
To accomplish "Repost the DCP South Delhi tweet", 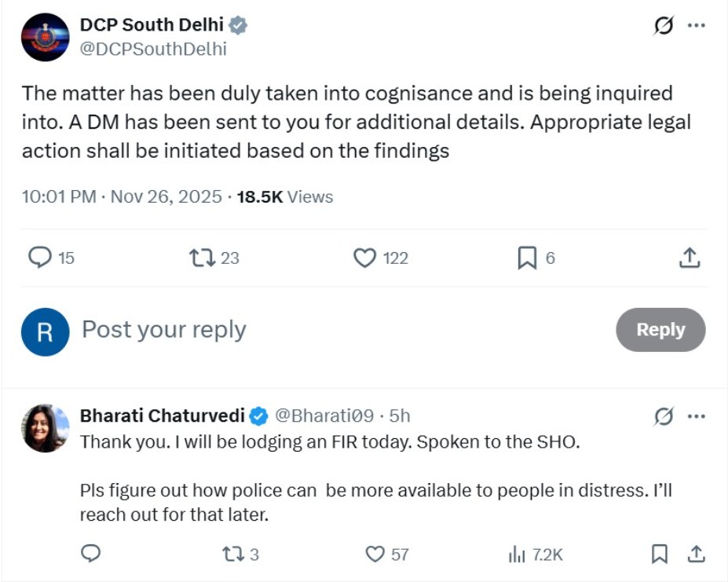I will pyautogui.click(x=203, y=258).
